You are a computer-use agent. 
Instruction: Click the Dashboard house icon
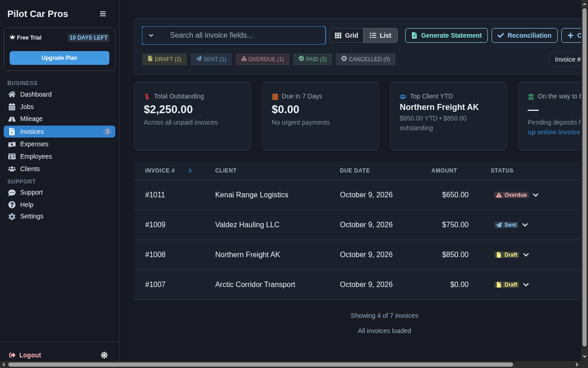pyautogui.click(x=12, y=94)
